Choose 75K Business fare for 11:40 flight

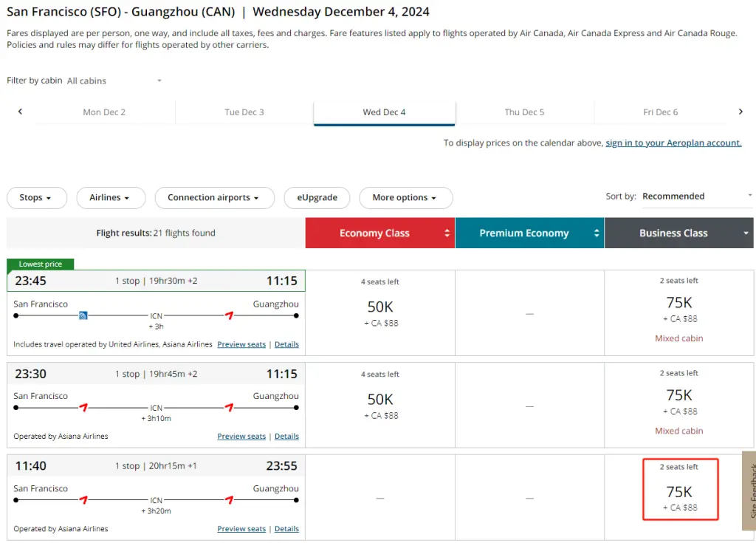[681, 492]
